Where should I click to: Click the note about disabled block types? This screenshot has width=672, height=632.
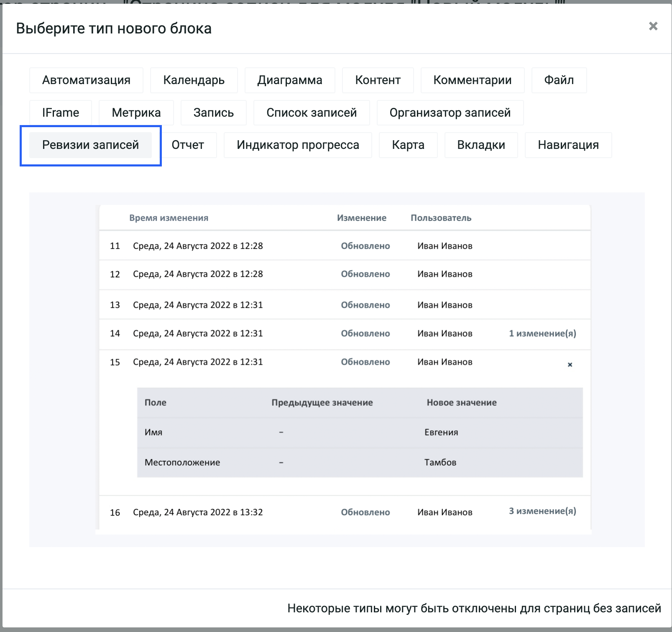[x=474, y=608]
